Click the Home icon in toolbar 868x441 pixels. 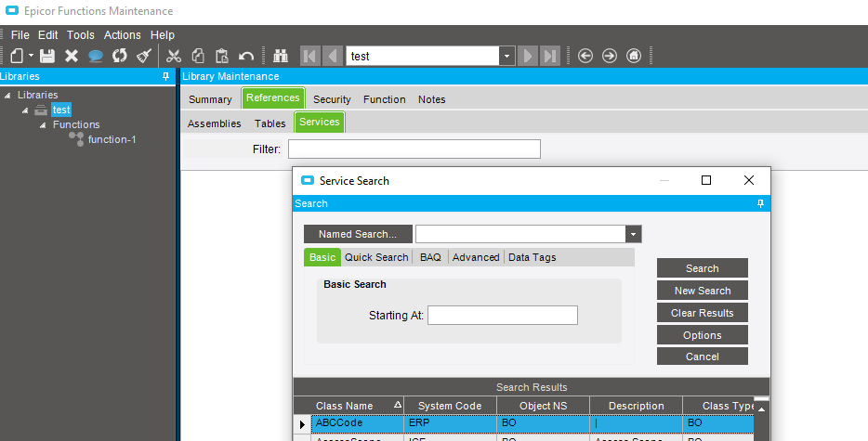[x=634, y=56]
